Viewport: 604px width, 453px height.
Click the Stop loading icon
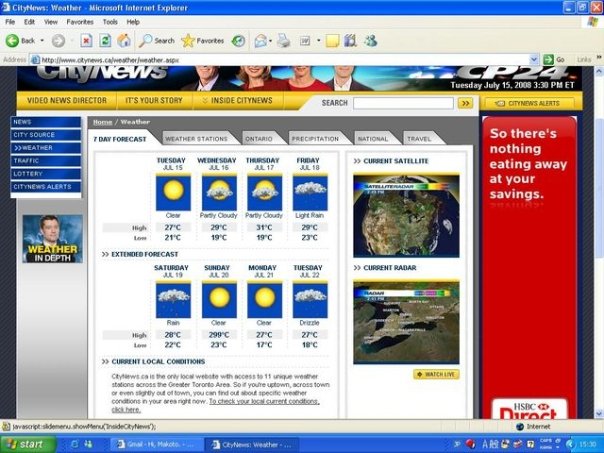click(x=84, y=41)
